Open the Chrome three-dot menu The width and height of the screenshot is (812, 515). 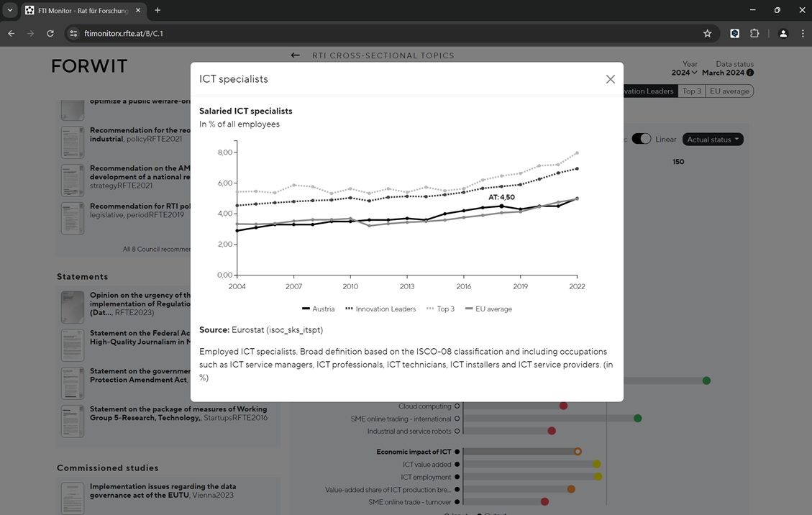coord(803,33)
